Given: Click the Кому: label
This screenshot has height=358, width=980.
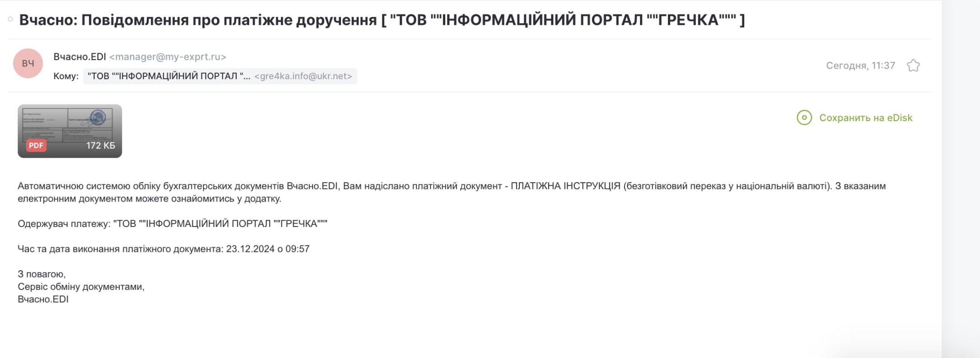Looking at the screenshot, I should point(66,76).
